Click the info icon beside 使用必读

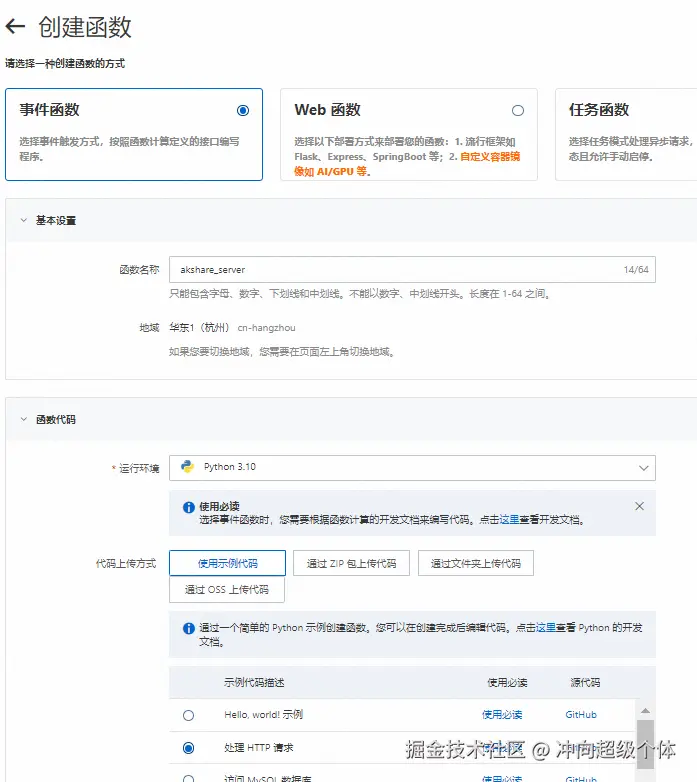[188, 507]
